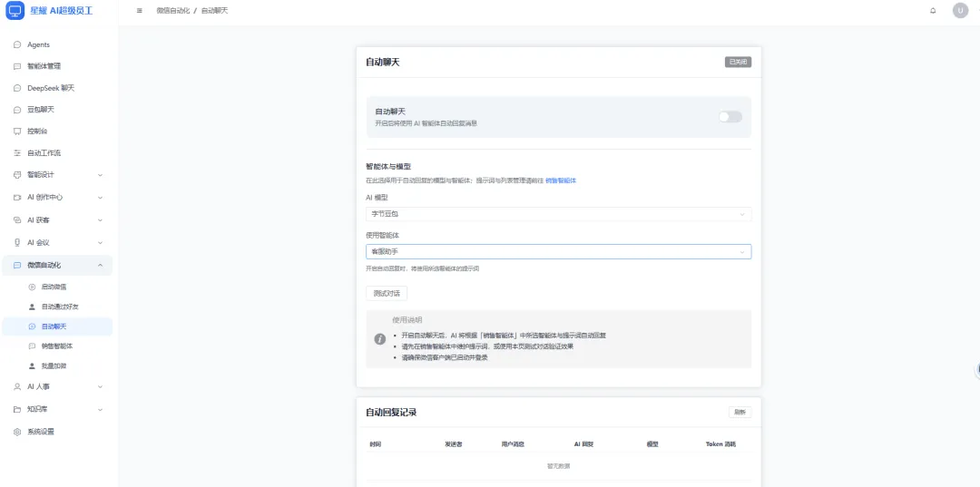Click the 刷新 button in 自动回复记录
980x487 pixels.
point(740,413)
